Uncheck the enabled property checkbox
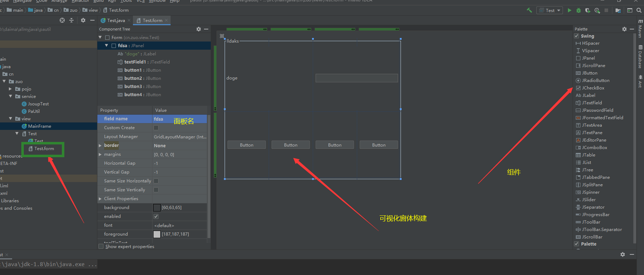This screenshot has height=275, width=644. (x=156, y=216)
